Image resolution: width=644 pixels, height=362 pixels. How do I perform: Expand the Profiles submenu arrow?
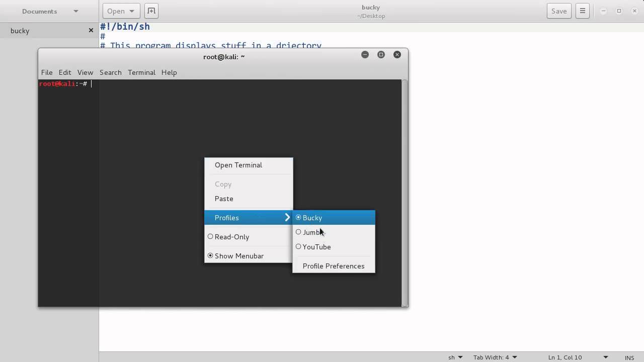point(287,217)
